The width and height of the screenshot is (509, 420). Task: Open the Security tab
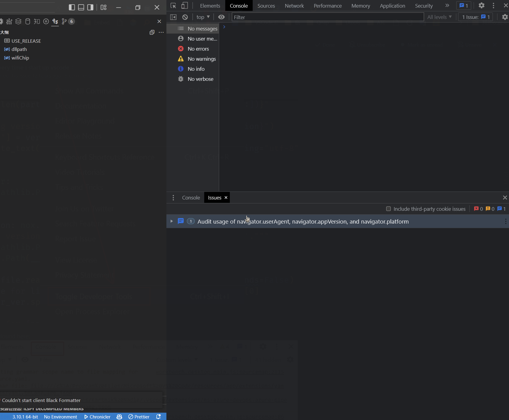tap(424, 6)
